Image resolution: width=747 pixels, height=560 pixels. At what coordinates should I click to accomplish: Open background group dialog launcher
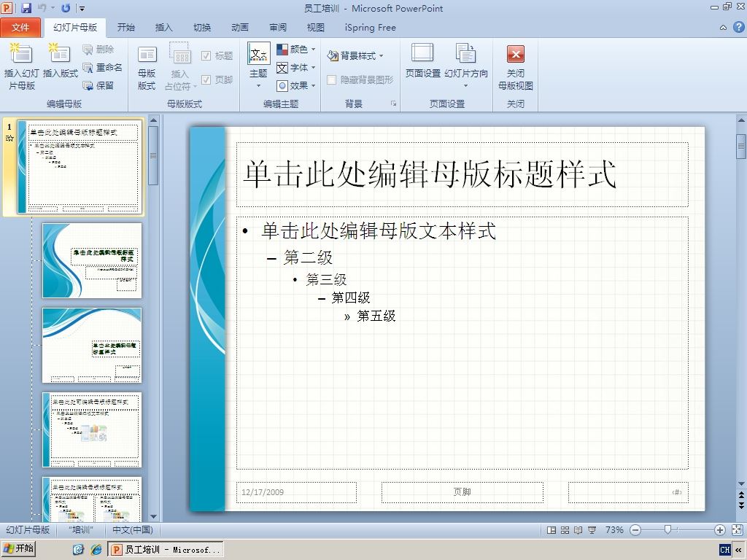pyautogui.click(x=393, y=104)
